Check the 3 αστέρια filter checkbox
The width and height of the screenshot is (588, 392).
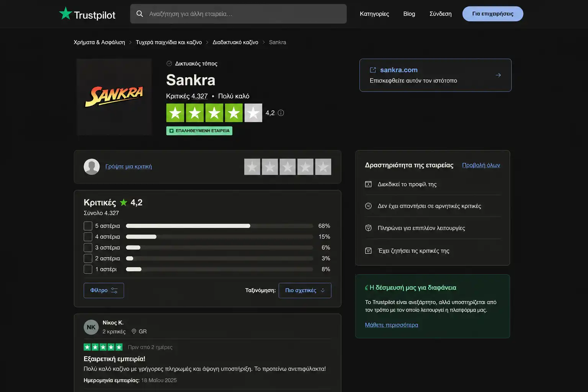88,248
